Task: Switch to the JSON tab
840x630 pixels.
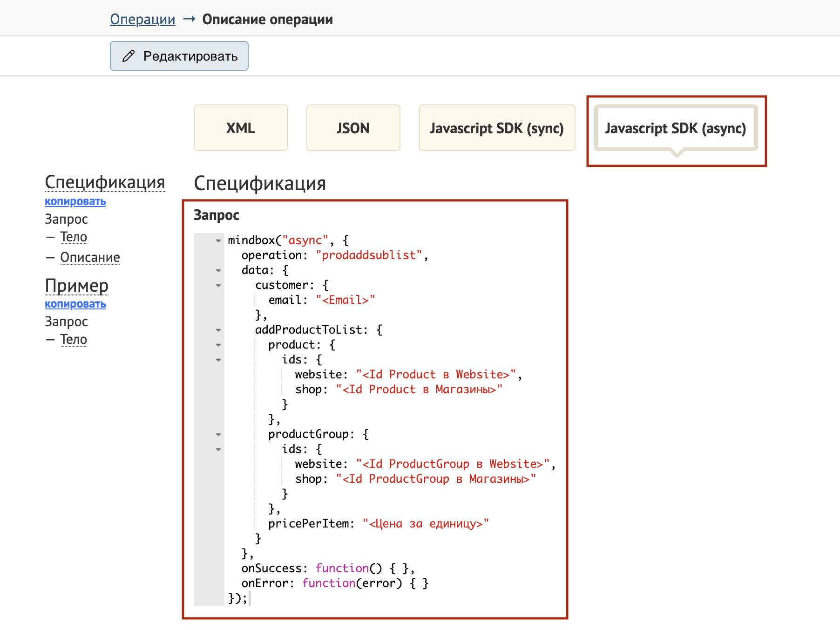Action: [x=353, y=128]
